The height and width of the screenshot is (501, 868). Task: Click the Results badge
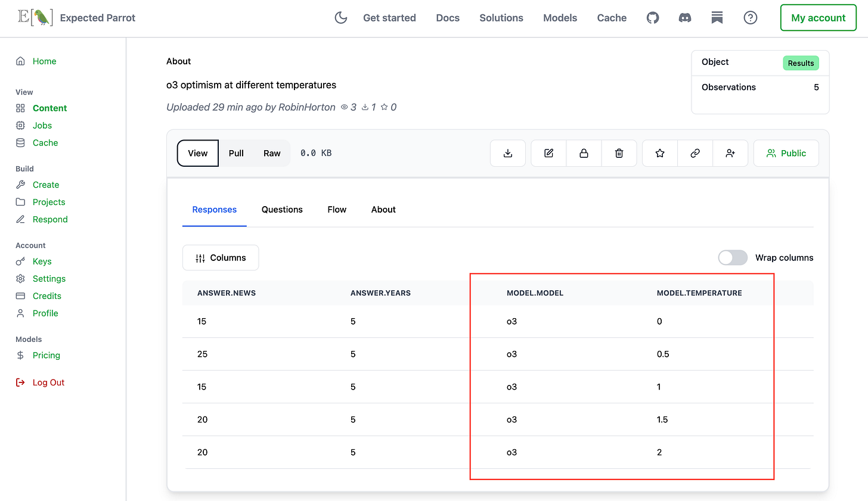point(801,63)
